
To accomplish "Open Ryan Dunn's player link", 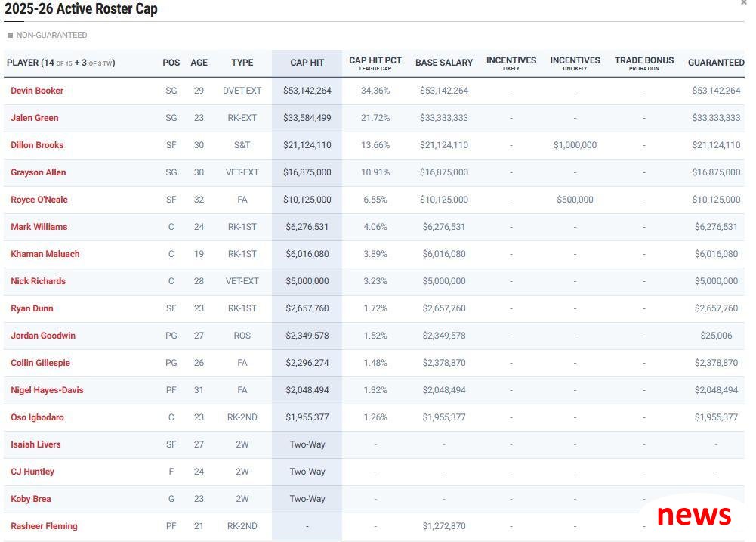I will pos(32,308).
